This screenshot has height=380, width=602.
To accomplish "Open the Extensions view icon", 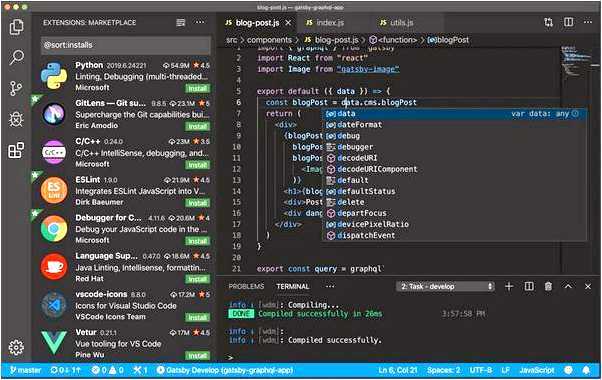I will (x=16, y=150).
